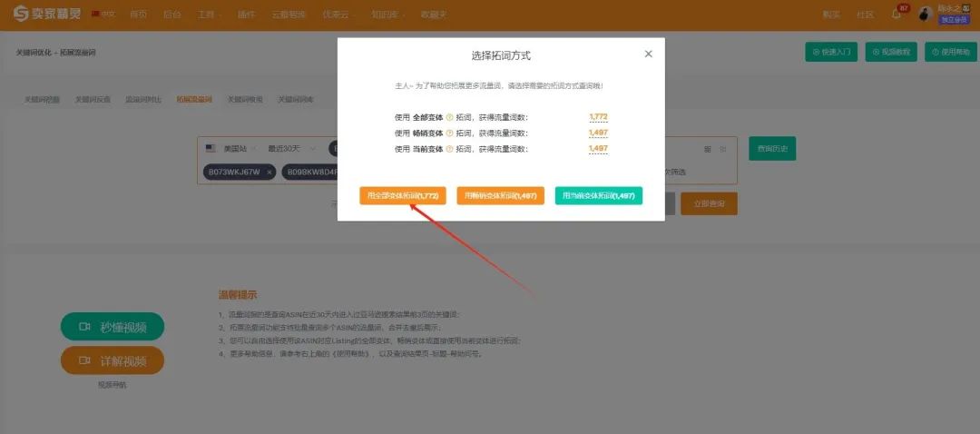Viewport: 980px width, 434px height.
Task: Open the 工具 menu dropdown
Action: (x=210, y=15)
